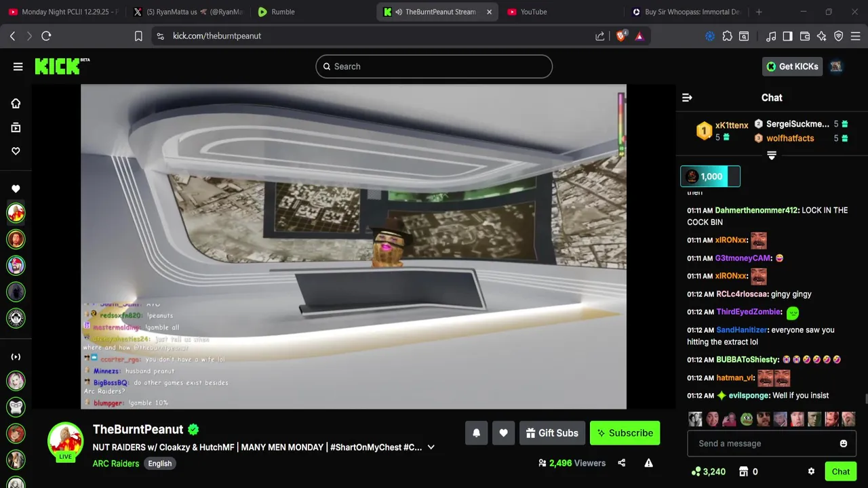Click the Brave Shields lion icon
Screen dimensions: 868x488
coord(621,36)
